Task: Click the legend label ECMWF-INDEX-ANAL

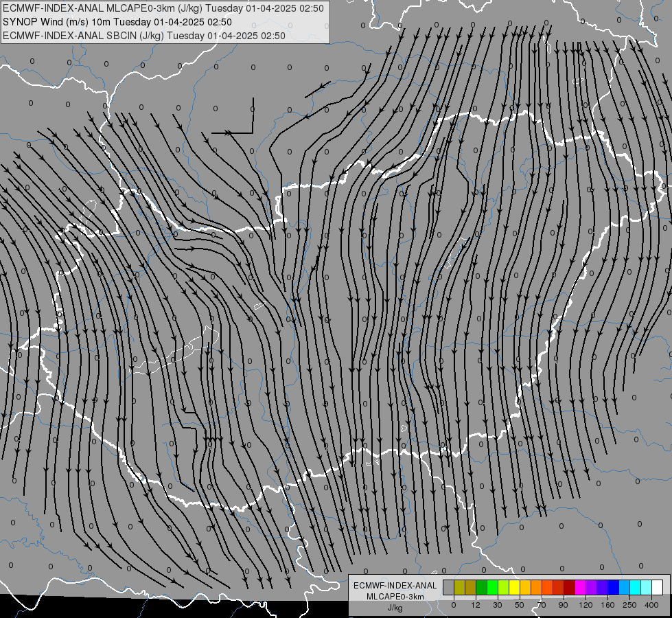Action: pyautogui.click(x=395, y=586)
